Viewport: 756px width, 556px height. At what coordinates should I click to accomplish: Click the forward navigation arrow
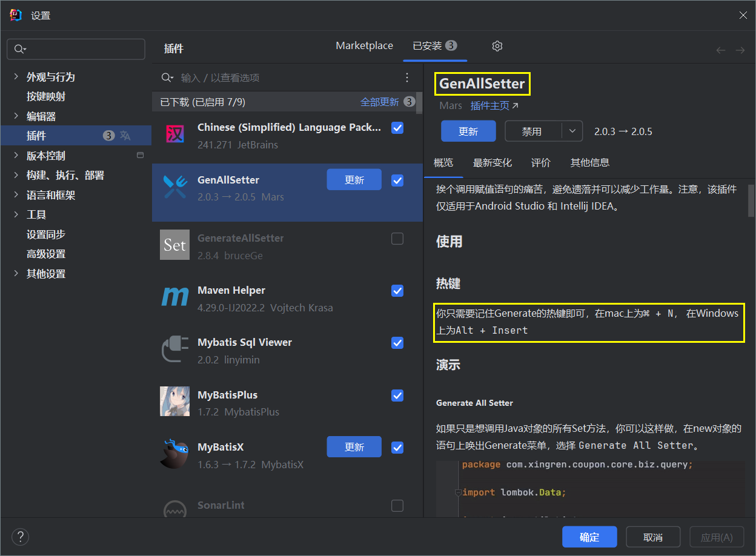[x=740, y=50]
